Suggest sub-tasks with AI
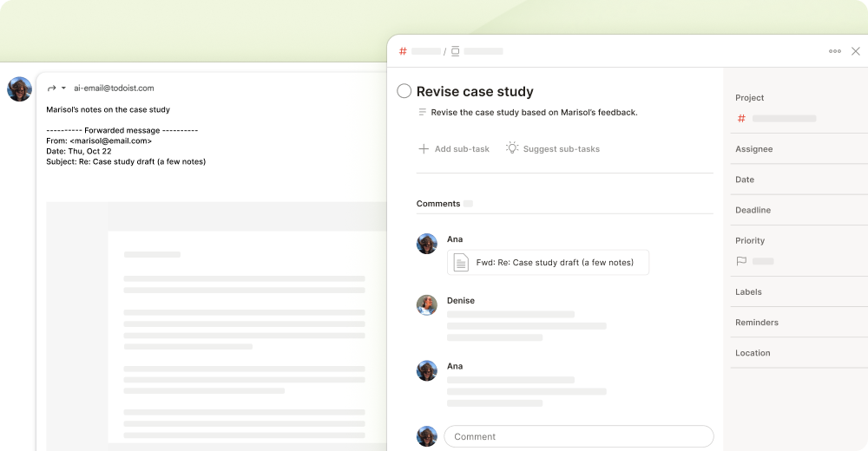 pyautogui.click(x=553, y=148)
